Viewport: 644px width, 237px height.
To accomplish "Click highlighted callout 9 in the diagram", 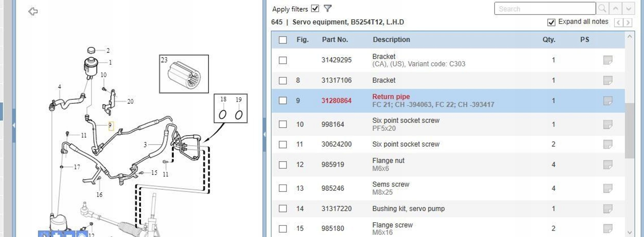I will (111, 126).
